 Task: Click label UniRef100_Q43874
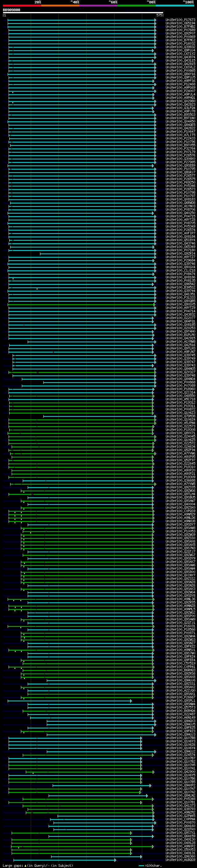click(x=180, y=57)
